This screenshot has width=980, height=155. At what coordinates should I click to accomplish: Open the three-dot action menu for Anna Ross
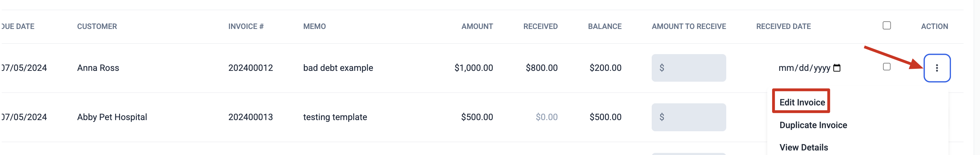[937, 68]
